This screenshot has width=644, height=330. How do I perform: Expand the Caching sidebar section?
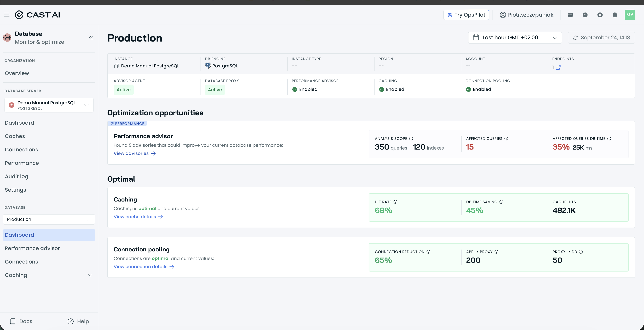[x=49, y=275]
